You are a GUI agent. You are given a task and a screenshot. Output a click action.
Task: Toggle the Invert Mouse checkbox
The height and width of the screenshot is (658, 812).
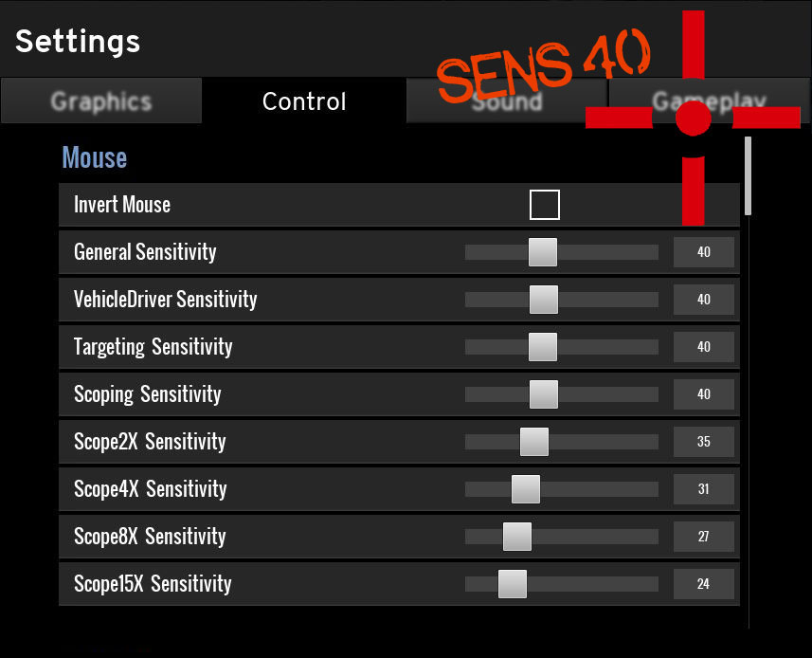tap(544, 205)
